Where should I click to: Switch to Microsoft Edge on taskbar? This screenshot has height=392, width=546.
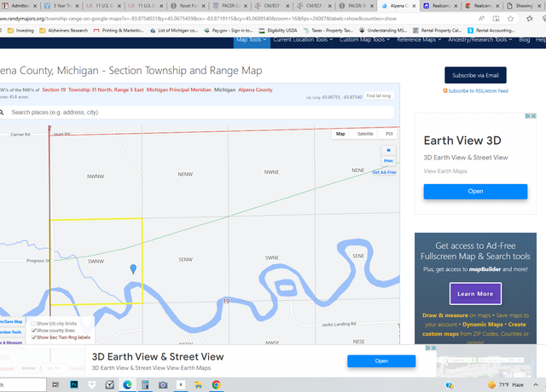(x=127, y=384)
